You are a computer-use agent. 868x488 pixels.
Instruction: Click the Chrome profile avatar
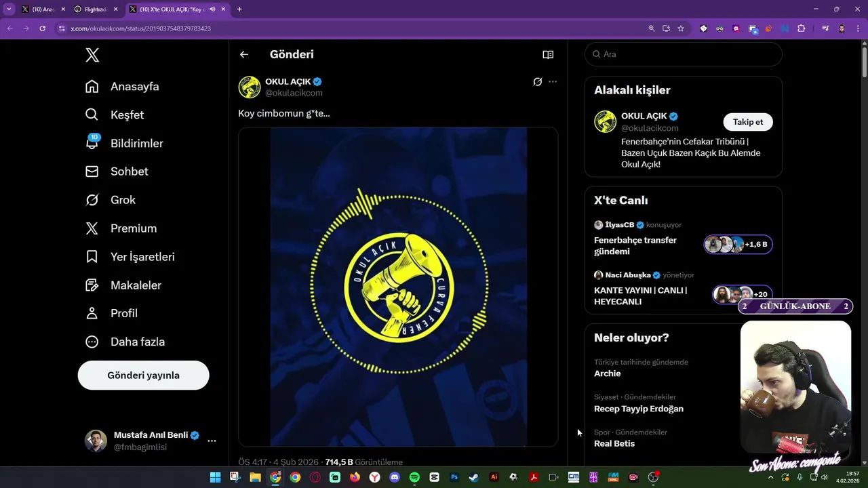(x=842, y=28)
